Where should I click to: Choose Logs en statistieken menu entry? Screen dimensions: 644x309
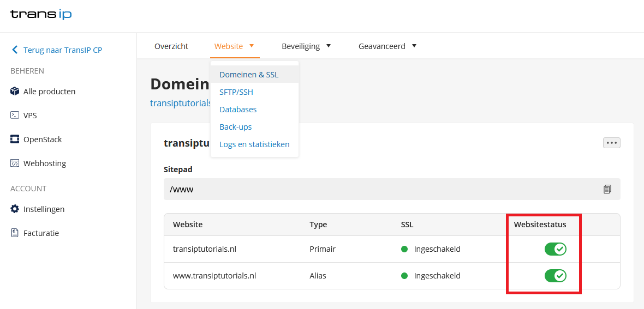(x=255, y=144)
